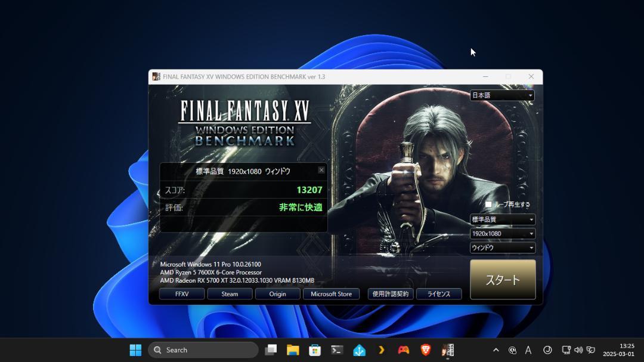Click the blue house-shaped taskbar icon
The image size is (644, 362).
click(x=360, y=350)
